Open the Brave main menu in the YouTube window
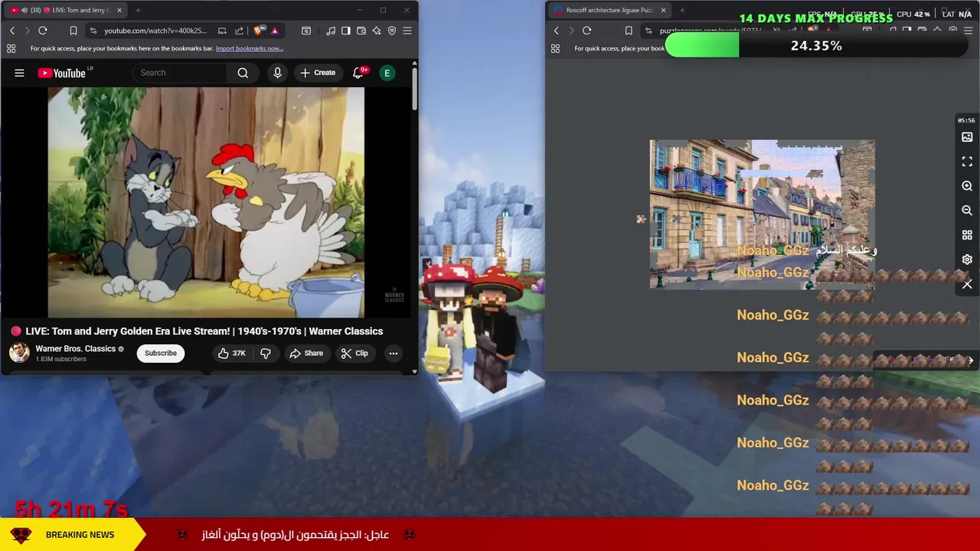This screenshot has width=980, height=551. point(407,31)
